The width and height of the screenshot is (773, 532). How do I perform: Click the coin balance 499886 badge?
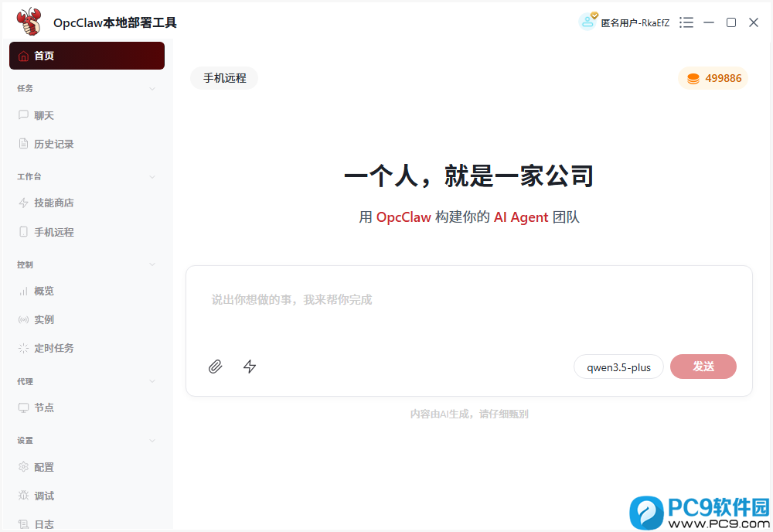(713, 78)
